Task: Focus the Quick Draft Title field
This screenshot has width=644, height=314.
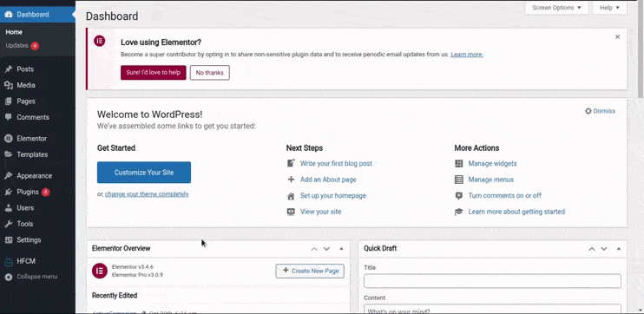Action: tap(492, 281)
